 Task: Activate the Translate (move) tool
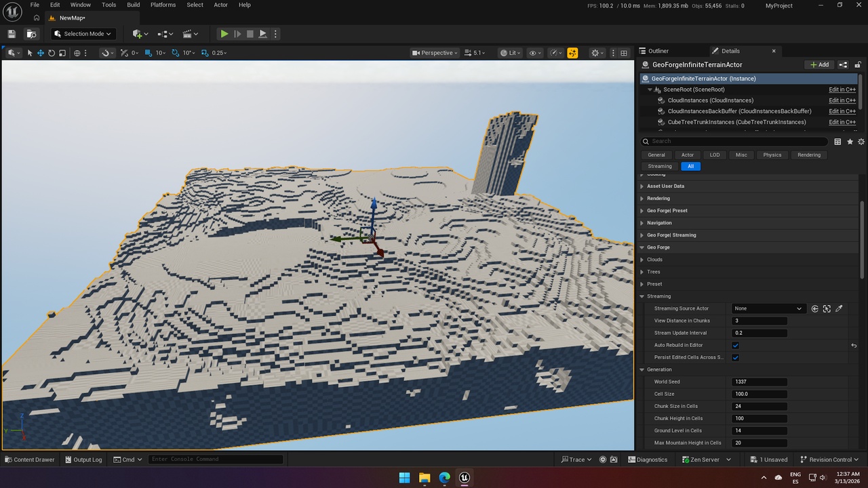(x=41, y=53)
